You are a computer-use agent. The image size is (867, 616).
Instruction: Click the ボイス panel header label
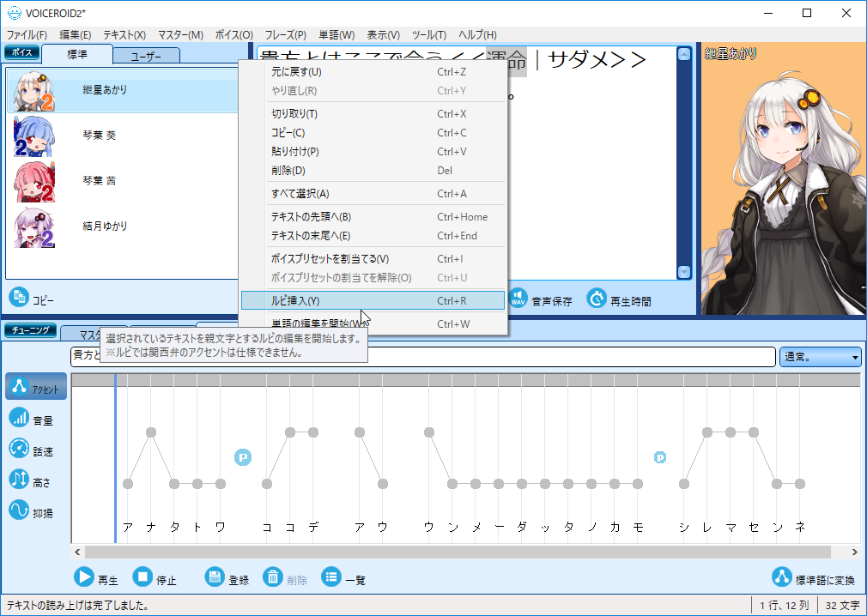tap(22, 52)
